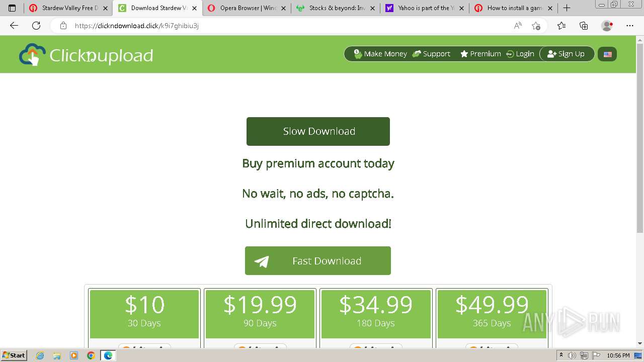This screenshot has width=644, height=362.
Task: Select the $49.99 365 Days plan
Action: pyautogui.click(x=492, y=314)
